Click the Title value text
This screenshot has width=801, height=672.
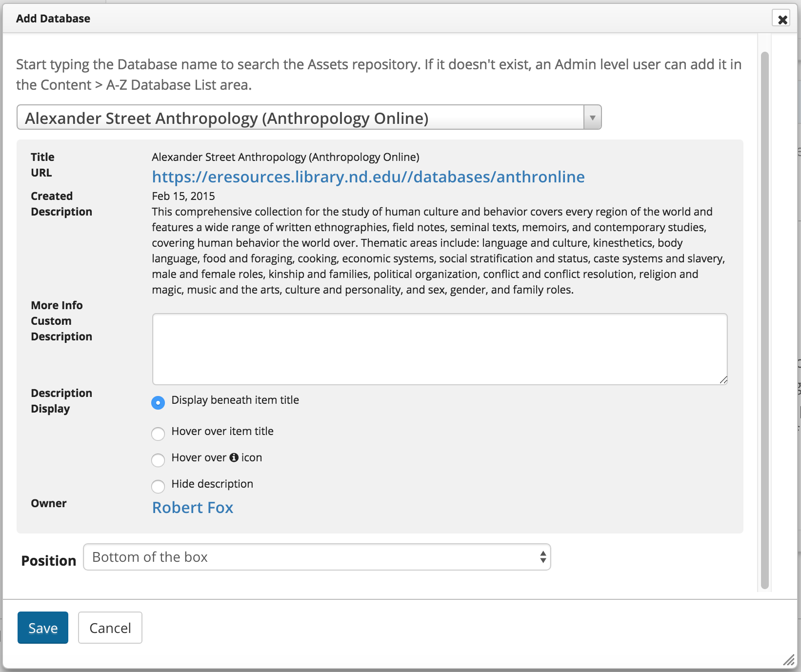point(285,157)
